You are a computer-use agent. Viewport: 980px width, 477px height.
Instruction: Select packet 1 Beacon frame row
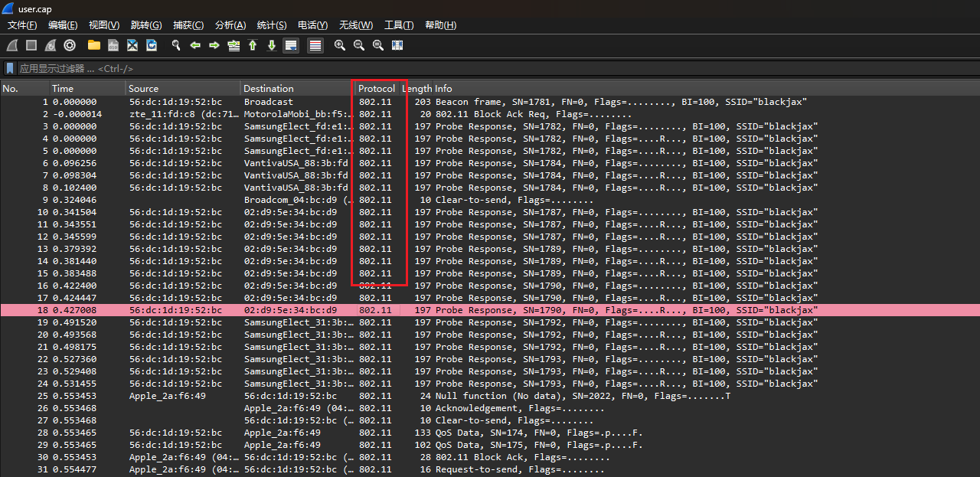[x=490, y=102]
